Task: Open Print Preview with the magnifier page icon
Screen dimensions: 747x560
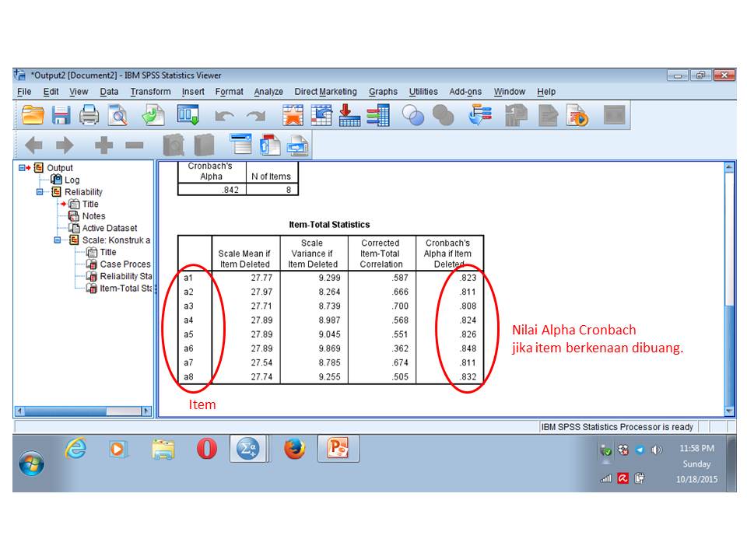Action: click(x=117, y=115)
